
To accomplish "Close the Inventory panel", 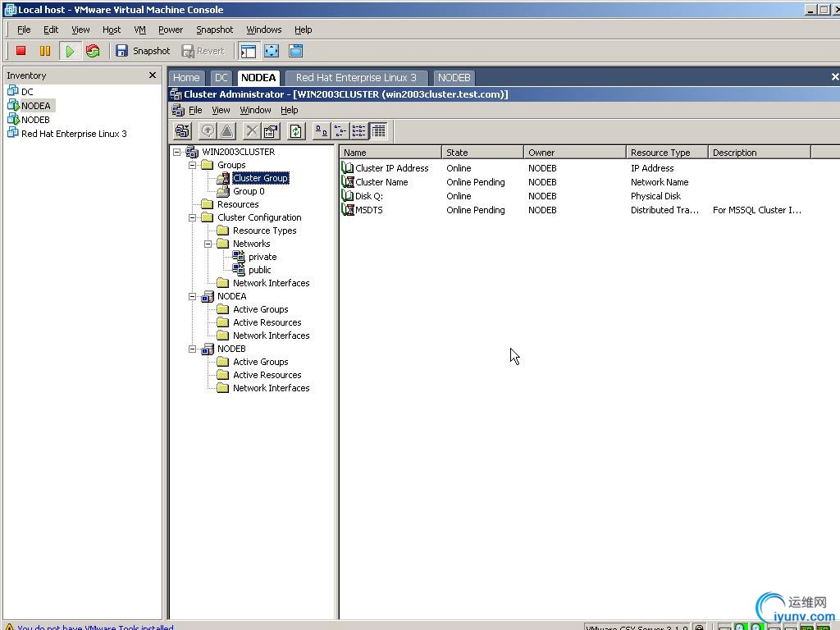I will pos(152,75).
